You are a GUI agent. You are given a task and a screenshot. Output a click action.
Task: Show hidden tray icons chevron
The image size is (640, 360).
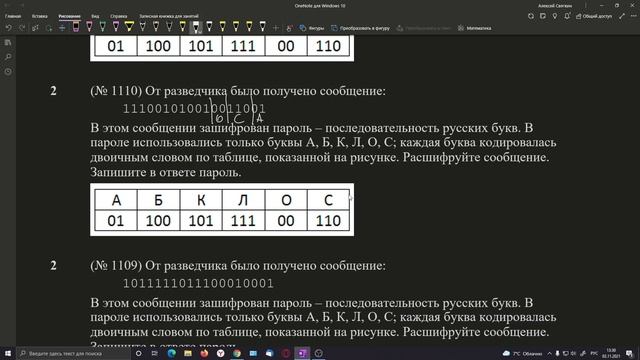point(549,353)
